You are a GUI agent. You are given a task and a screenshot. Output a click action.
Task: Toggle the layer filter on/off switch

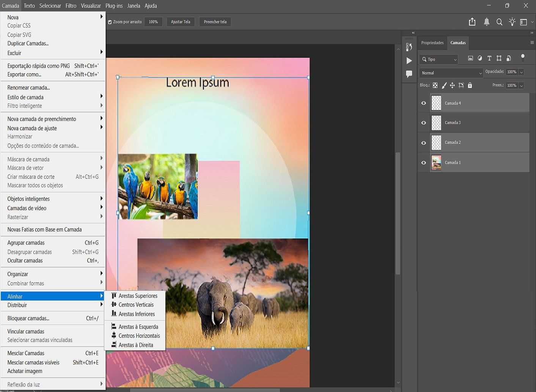coord(523,58)
